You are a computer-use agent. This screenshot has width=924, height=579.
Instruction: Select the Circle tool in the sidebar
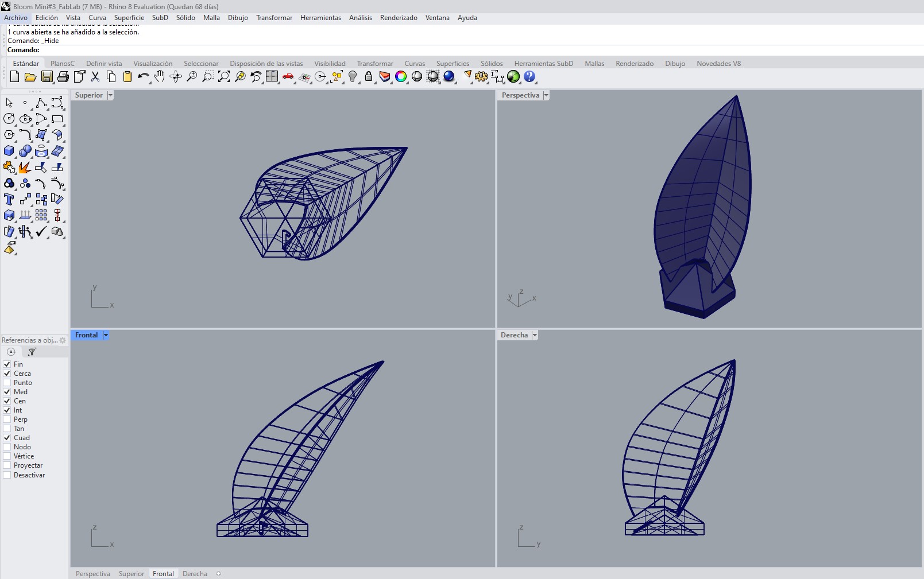[x=9, y=119]
